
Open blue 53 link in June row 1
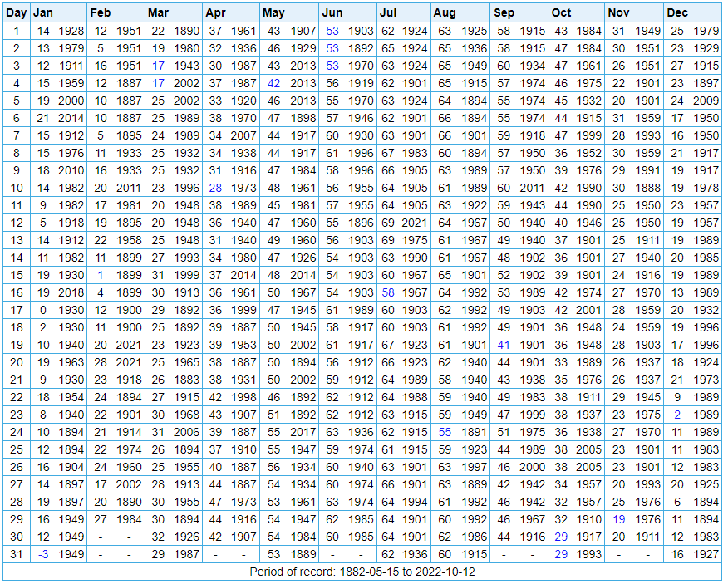(x=332, y=31)
